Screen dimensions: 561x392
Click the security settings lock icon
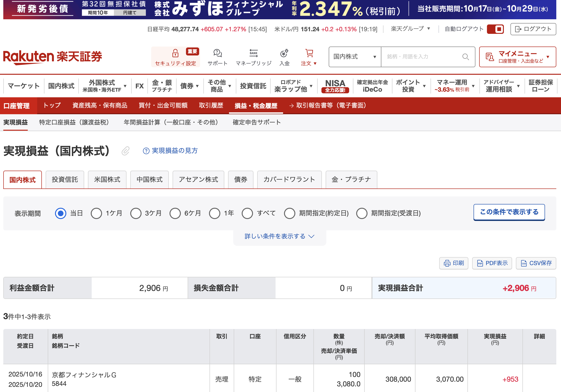click(x=175, y=53)
